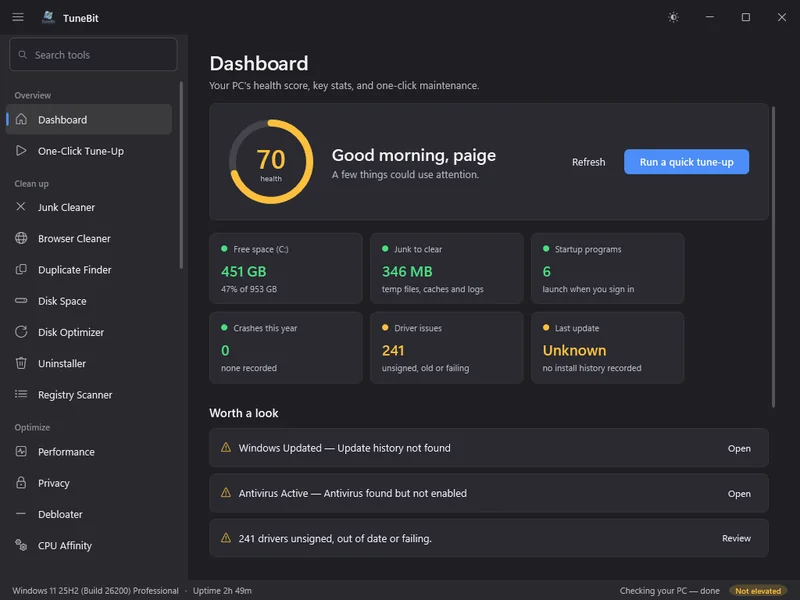Open Disk Optimizer label
Viewport: 800px width, 600px height.
(71, 332)
